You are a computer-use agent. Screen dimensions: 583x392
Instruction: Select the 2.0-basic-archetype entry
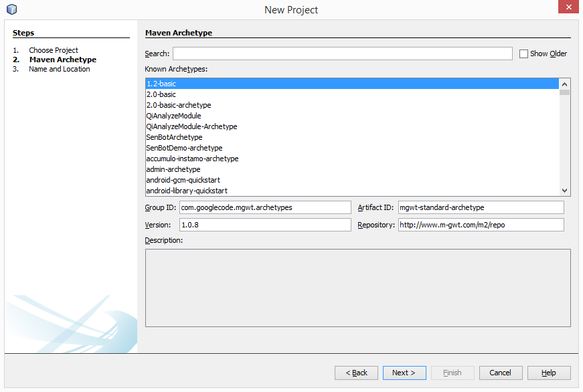pyautogui.click(x=352, y=105)
